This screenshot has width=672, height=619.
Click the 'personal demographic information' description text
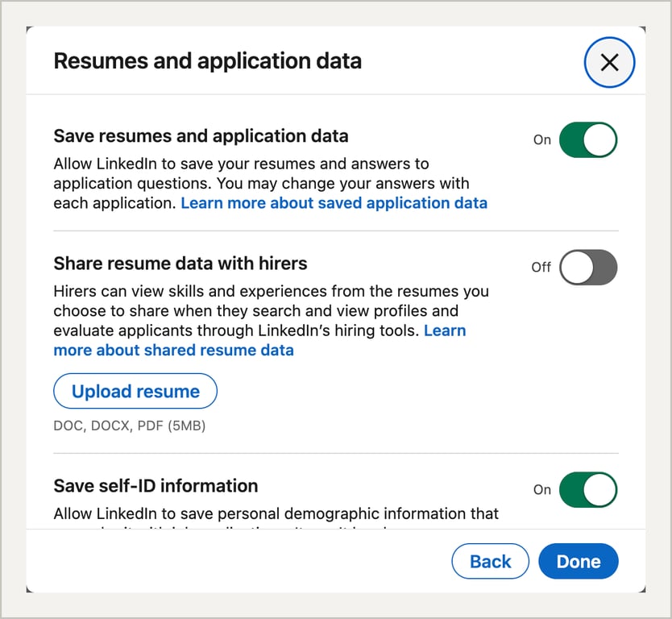point(276,513)
